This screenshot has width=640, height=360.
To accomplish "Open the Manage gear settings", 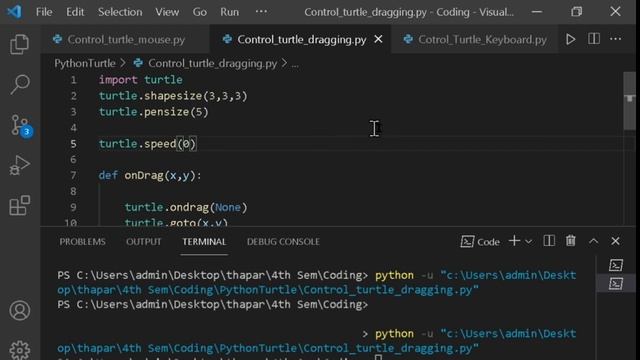I will (x=19, y=350).
